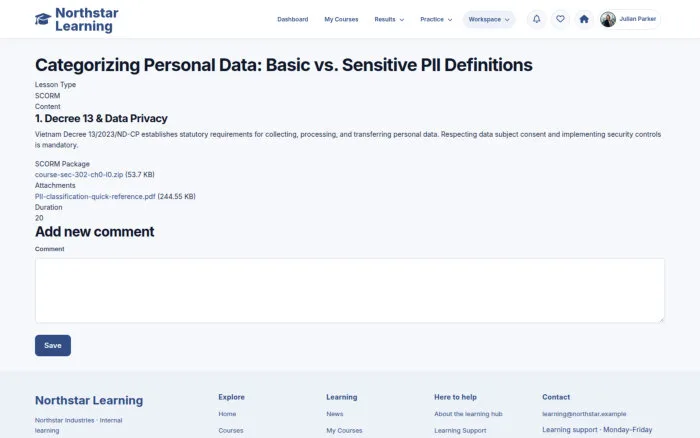Screen dimensions: 700x438
Task: Click Julian Parker's avatar picture
Action: 608,19
